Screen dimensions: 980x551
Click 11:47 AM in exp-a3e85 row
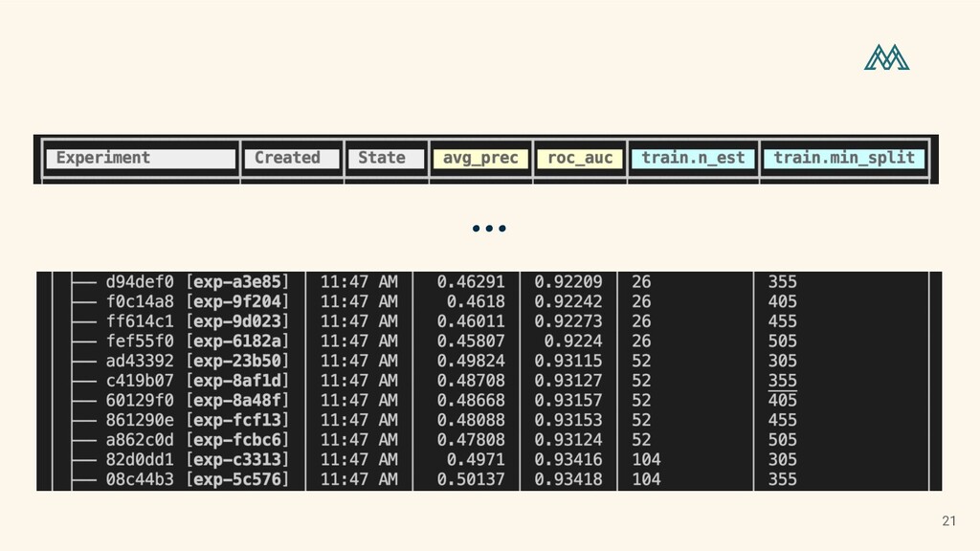pyautogui.click(x=359, y=282)
